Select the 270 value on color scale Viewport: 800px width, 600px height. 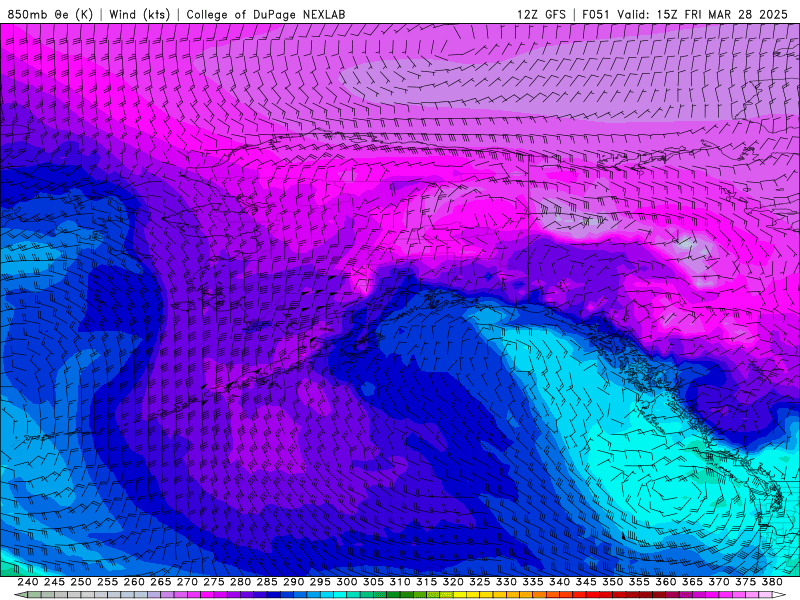point(187,582)
